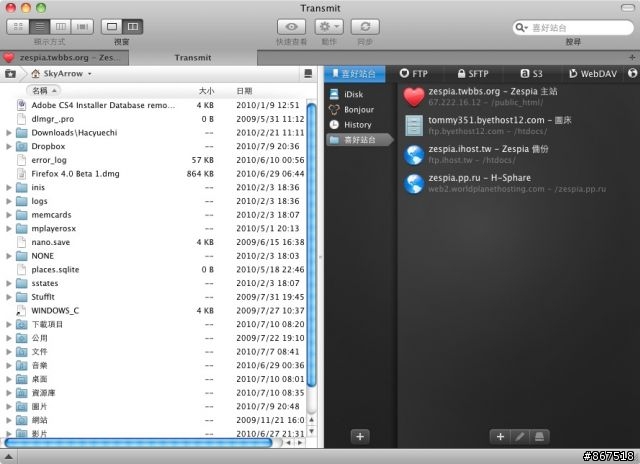The width and height of the screenshot is (640, 464).
Task: Select the WINDOWS_C alias file
Action: coord(155,311)
